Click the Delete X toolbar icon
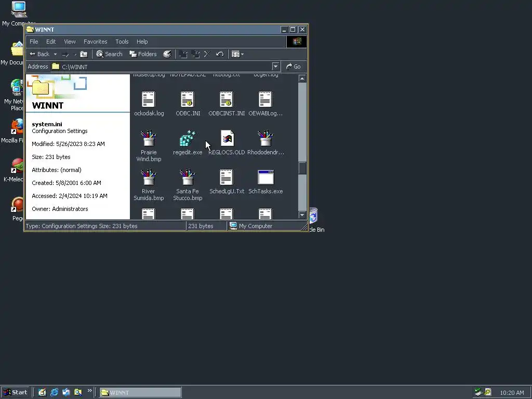 pos(207,54)
